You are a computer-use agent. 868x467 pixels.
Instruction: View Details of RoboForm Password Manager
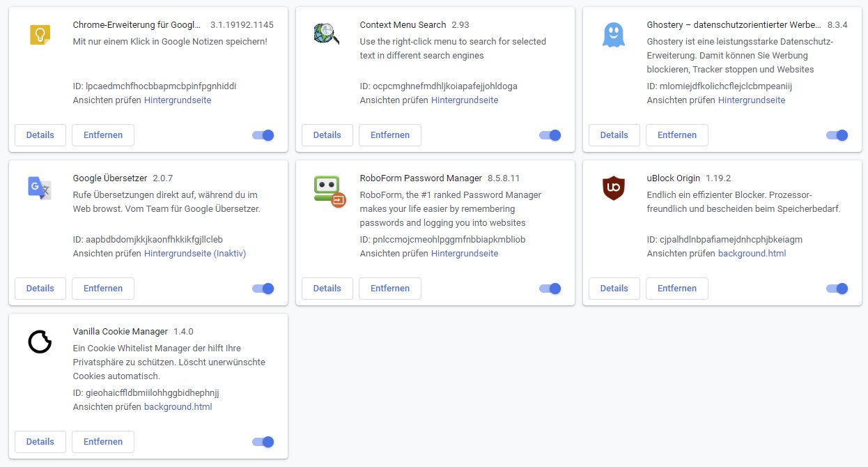327,289
